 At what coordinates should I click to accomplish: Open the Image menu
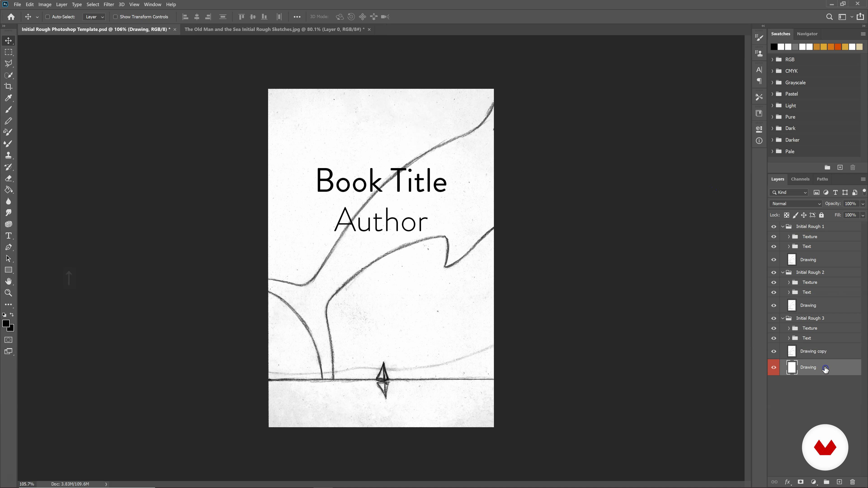45,5
